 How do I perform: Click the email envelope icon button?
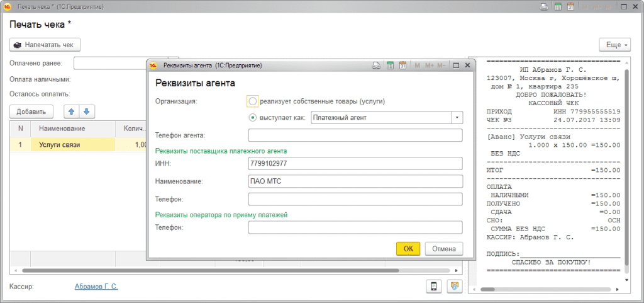coord(454,286)
